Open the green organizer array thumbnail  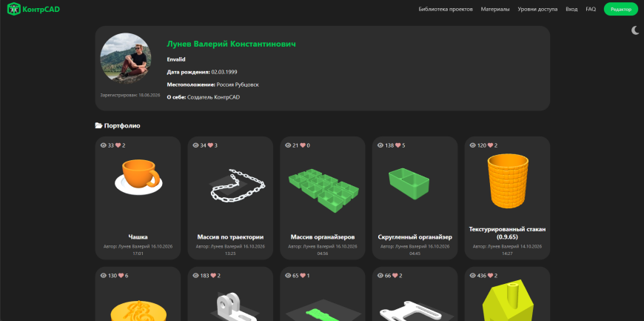(x=323, y=190)
